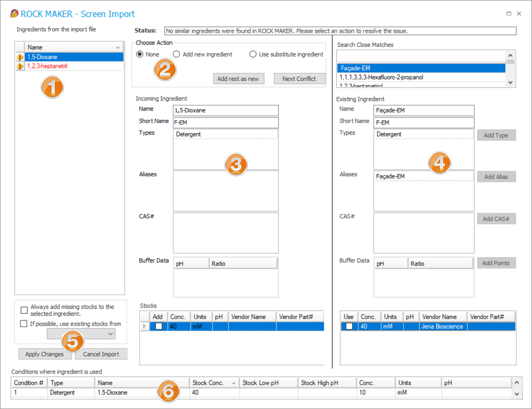Check If possible, use existing stocks from

pyautogui.click(x=23, y=323)
